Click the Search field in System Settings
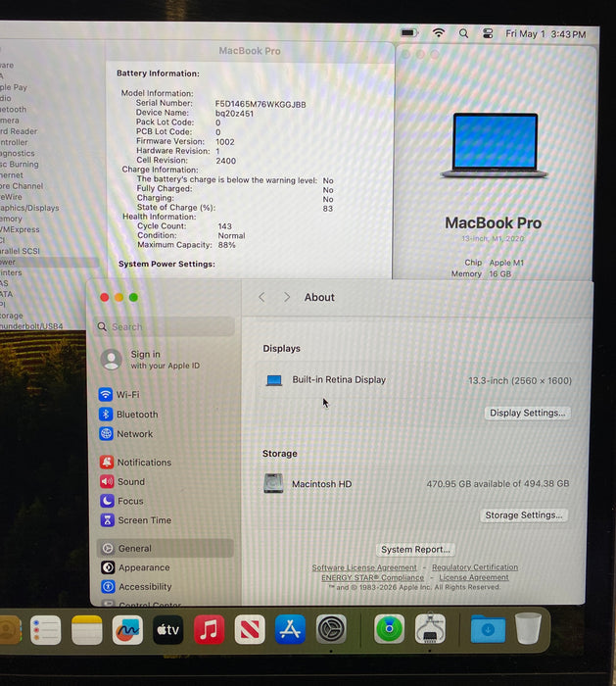The image size is (616, 686). point(165,326)
